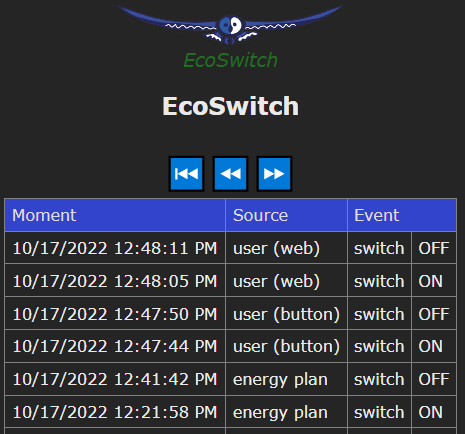The width and height of the screenshot is (465, 434).
Task: Click switch cell in 12:21:58 row
Action: 379,412
